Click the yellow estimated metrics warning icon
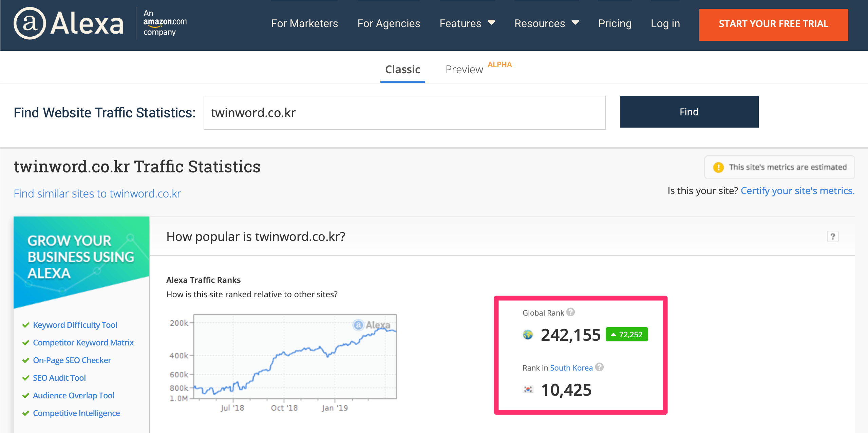Viewport: 868px width, 433px height. (718, 167)
